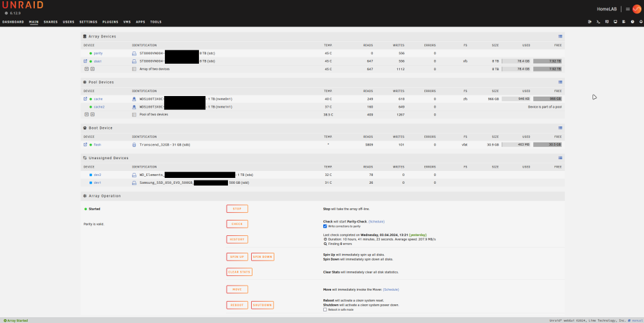Click green status dot of parity disk
The height and width of the screenshot is (323, 644).
91,54
